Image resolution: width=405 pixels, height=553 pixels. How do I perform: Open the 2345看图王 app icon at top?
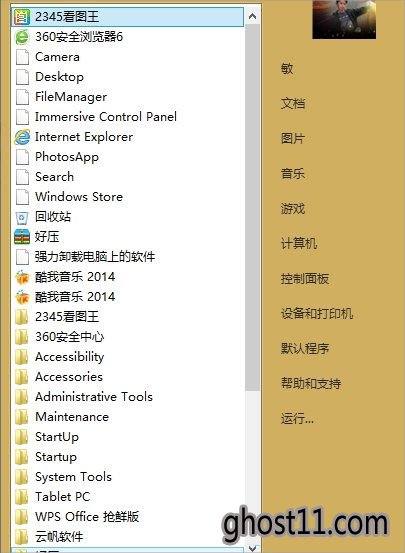click(21, 17)
